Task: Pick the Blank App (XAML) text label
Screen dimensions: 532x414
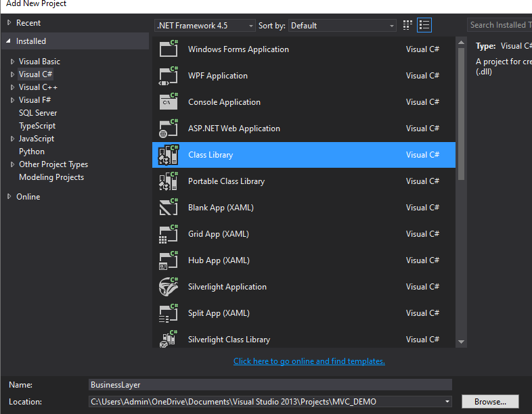Action: tap(221, 208)
